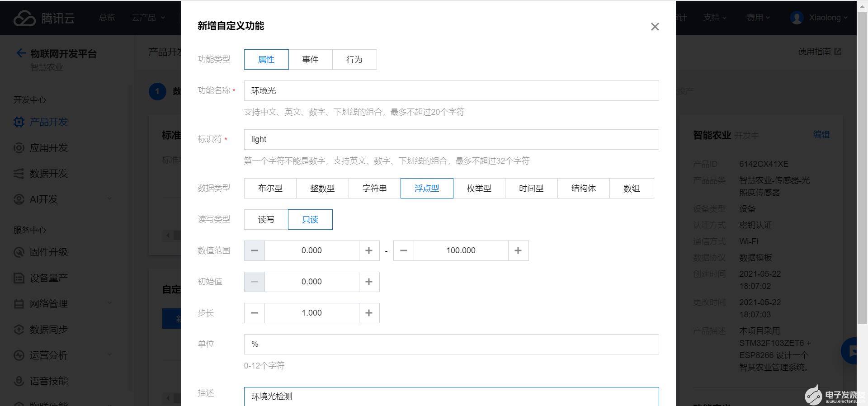Choose 布尔型 data type
The image size is (868, 406).
[x=270, y=188]
